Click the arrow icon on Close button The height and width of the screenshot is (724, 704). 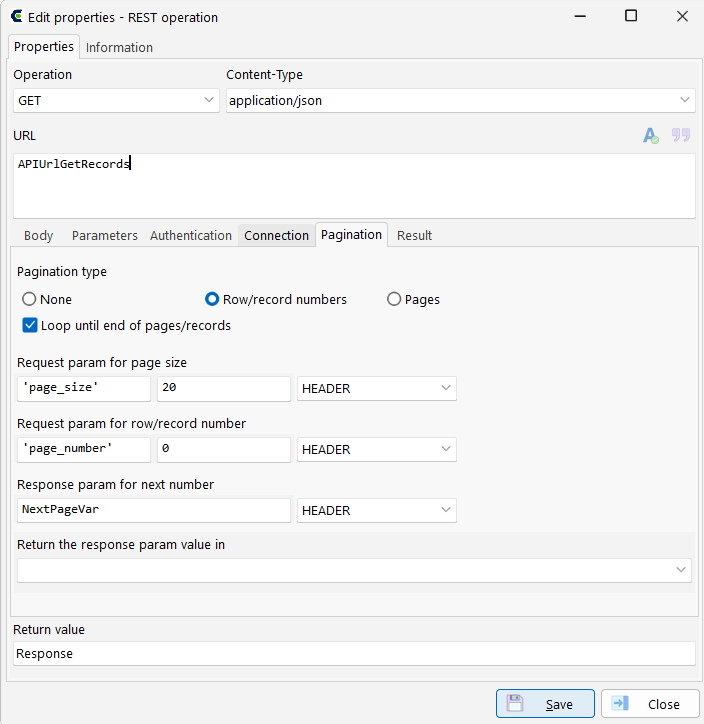(x=620, y=703)
